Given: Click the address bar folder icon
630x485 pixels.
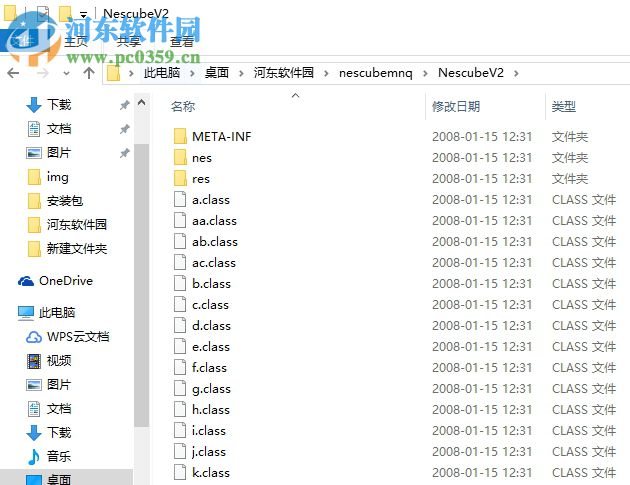Looking at the screenshot, I should click(114, 73).
